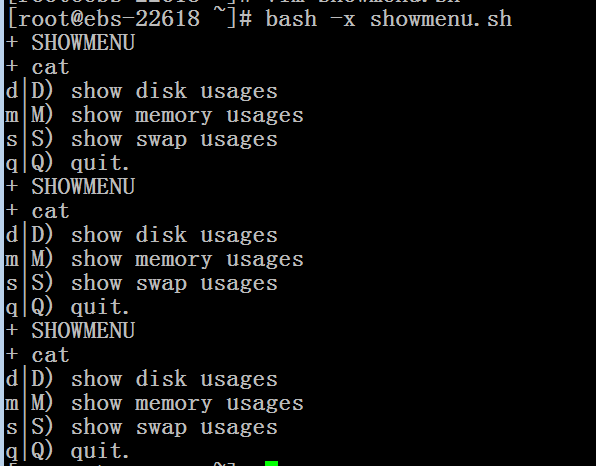Click the last "q|Q) quit." line
The height and width of the screenshot is (466, 596).
point(68,452)
